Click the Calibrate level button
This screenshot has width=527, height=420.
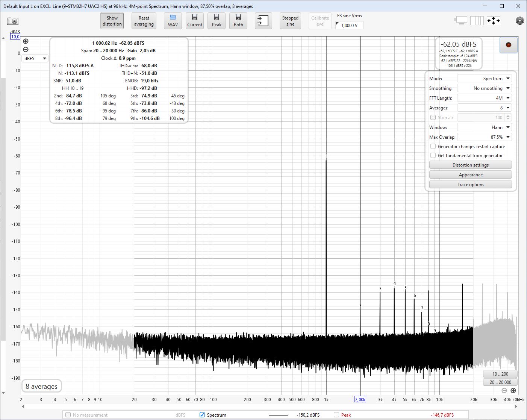(320, 21)
